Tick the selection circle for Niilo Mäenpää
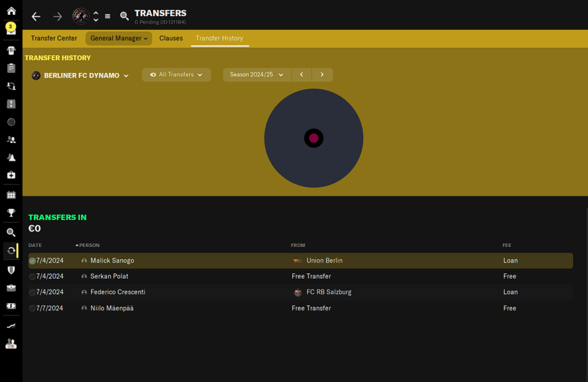 [x=32, y=308]
